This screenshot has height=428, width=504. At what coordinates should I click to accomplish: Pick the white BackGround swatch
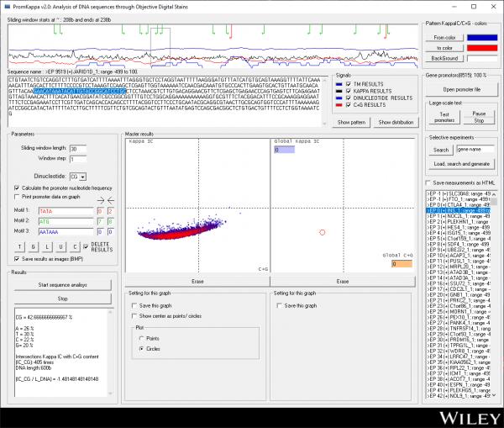[482, 58]
